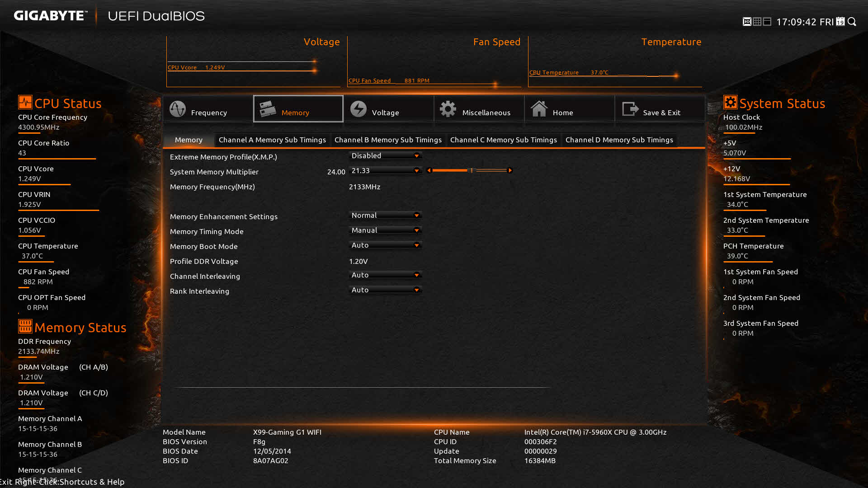
Task: Click the DDR Frequency value 2133.74MHz
Action: [39, 351]
